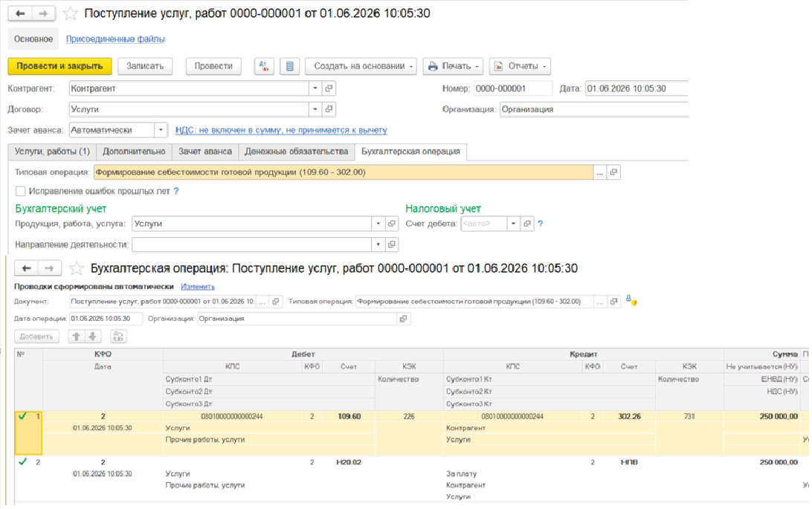Show Дт/Кт postings icon in toolbar

click(264, 66)
